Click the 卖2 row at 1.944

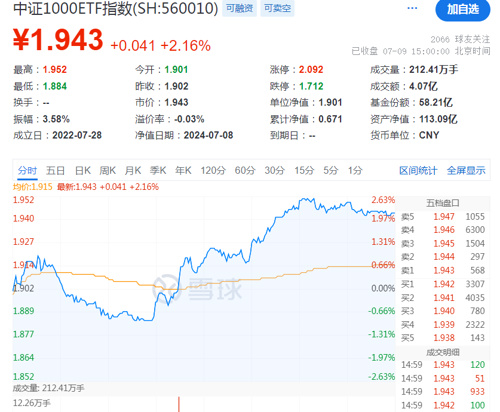point(443,257)
